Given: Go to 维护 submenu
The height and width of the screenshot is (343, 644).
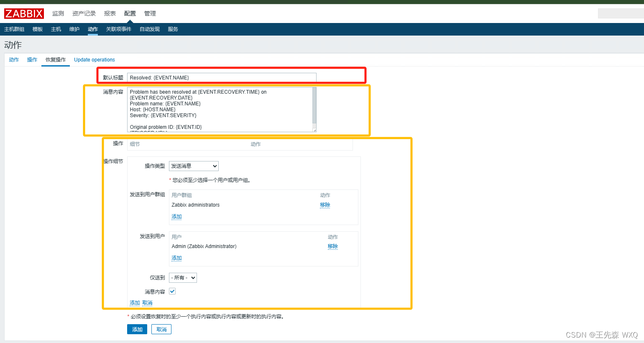Looking at the screenshot, I should 74,29.
